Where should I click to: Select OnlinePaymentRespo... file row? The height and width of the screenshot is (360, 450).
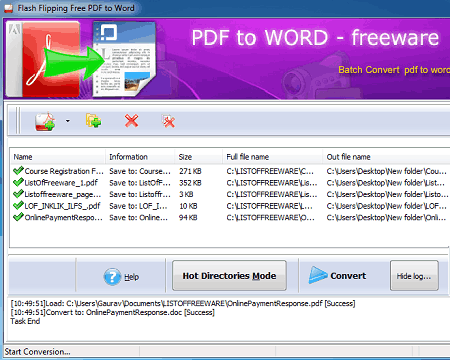point(230,218)
